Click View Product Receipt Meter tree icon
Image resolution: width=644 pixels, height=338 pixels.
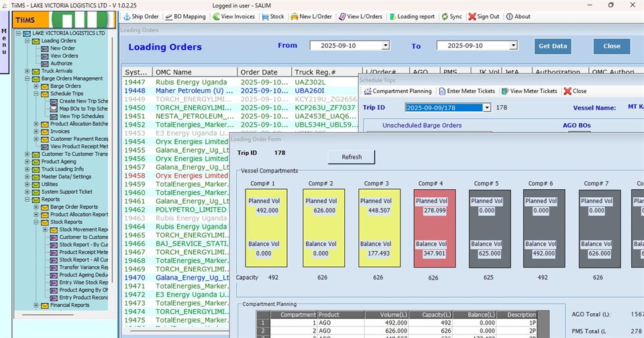pos(45,147)
